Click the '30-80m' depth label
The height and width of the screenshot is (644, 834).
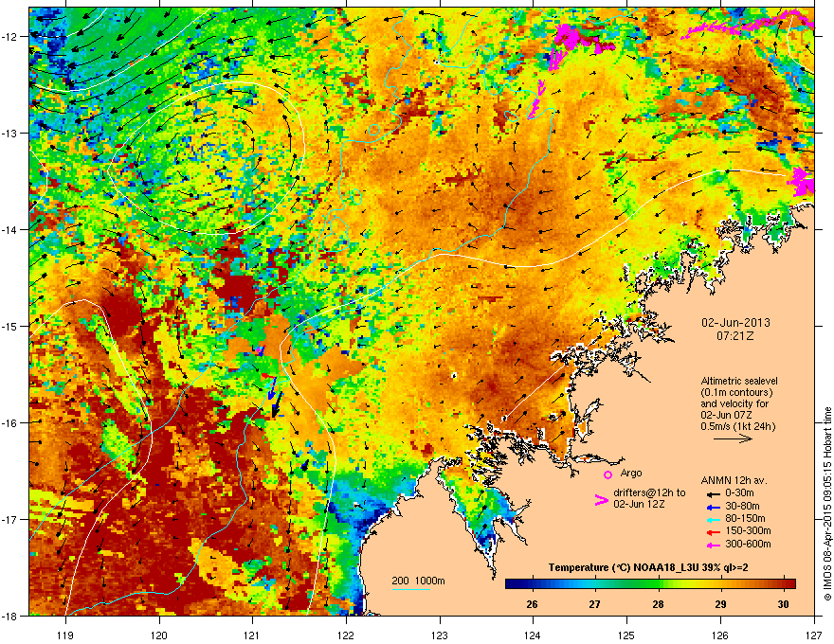(742, 506)
